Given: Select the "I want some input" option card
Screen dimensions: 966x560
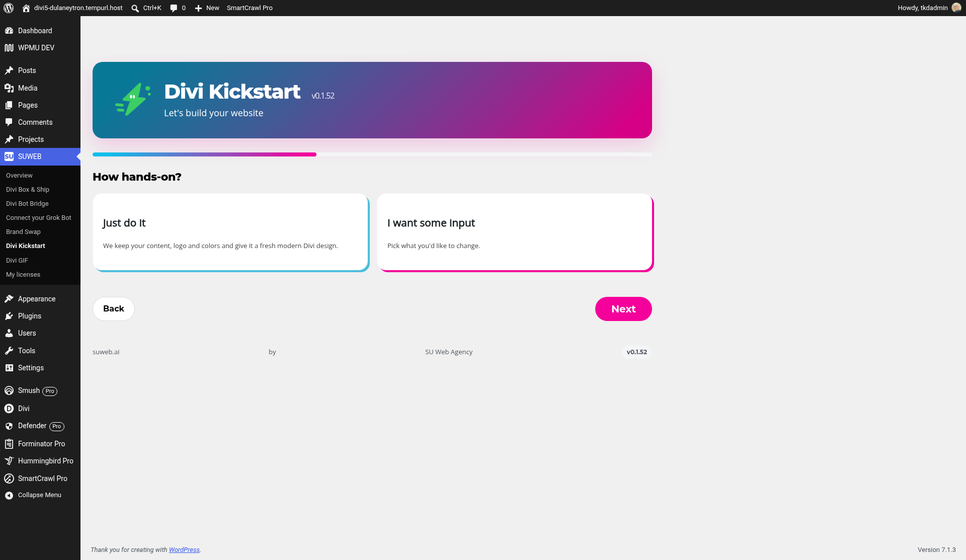Looking at the screenshot, I should (x=515, y=232).
